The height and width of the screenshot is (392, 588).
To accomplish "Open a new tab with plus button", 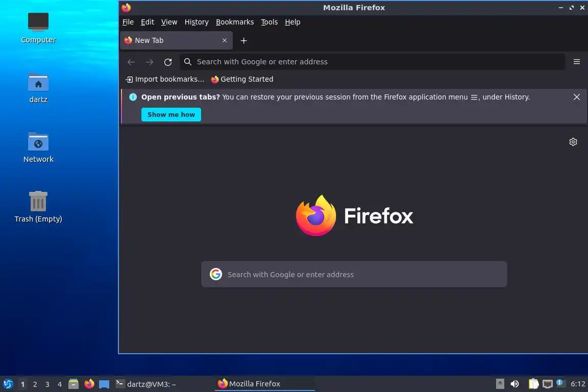I will coord(244,40).
